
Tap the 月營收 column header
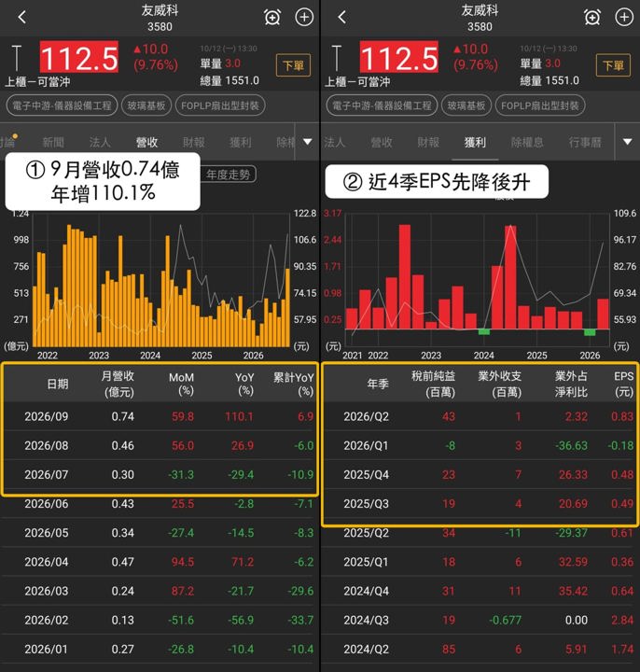tap(118, 384)
